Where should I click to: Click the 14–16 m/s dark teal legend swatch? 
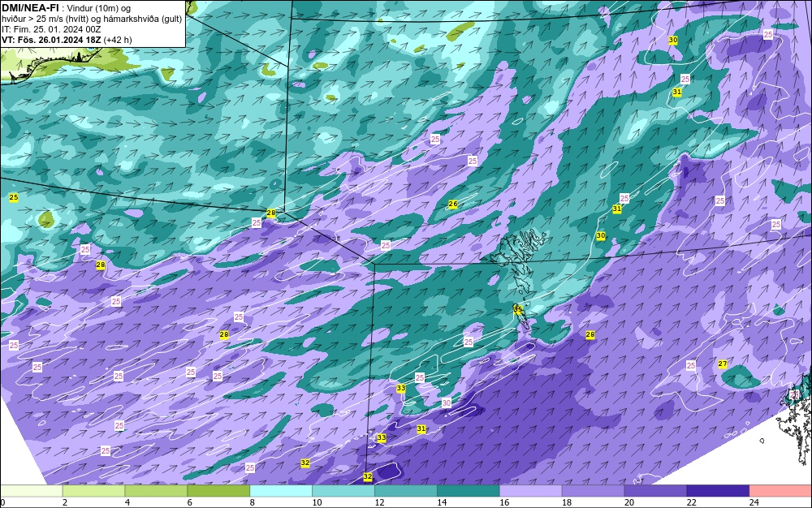pyautogui.click(x=469, y=491)
